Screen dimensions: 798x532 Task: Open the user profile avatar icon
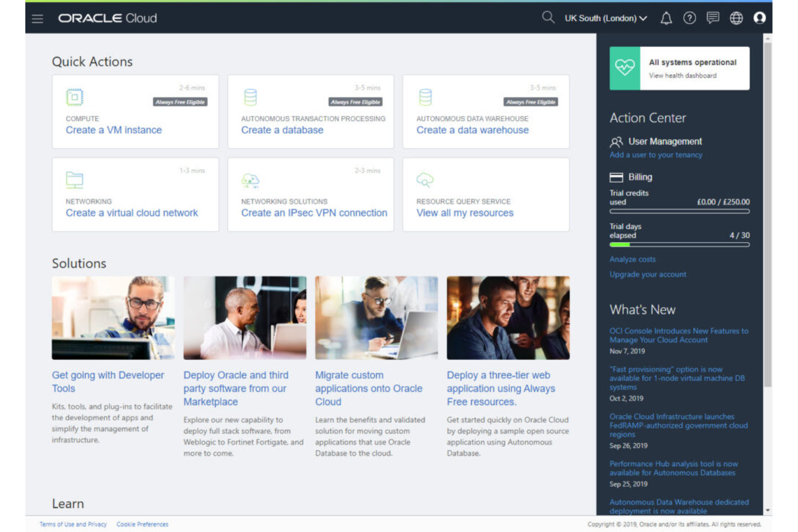click(760, 18)
